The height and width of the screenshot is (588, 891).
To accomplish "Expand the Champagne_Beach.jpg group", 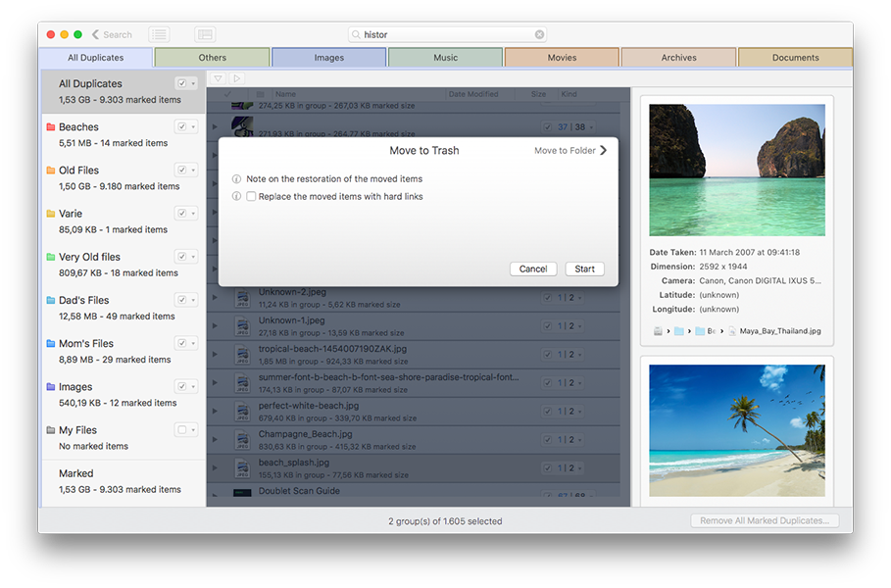I will (215, 440).
